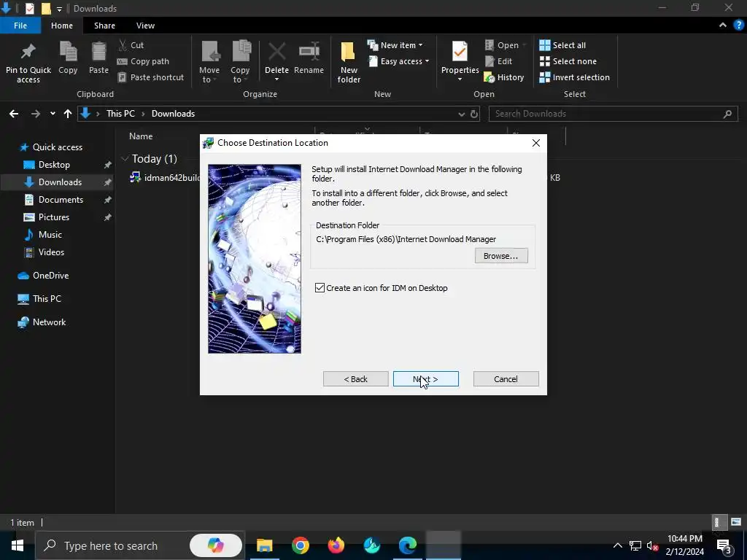Collapse the ribbon chevron
Screen dimensions: 747x560
pyautogui.click(x=723, y=26)
